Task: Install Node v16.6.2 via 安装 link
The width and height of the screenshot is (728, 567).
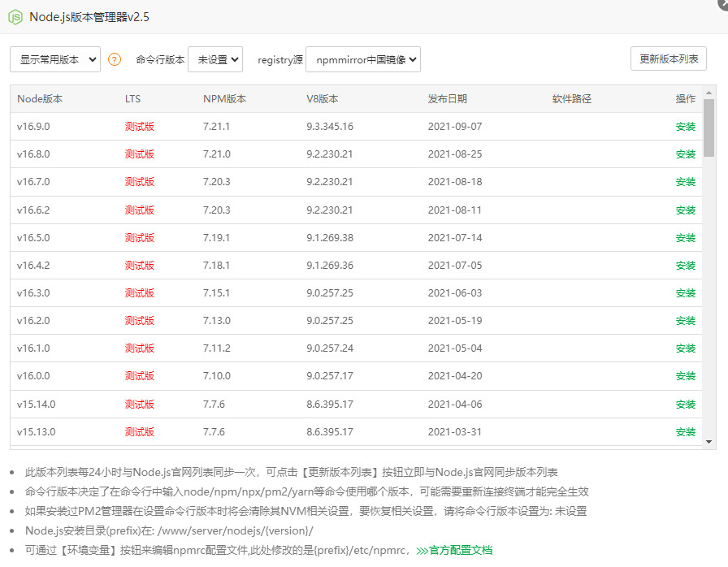Action: click(x=685, y=210)
